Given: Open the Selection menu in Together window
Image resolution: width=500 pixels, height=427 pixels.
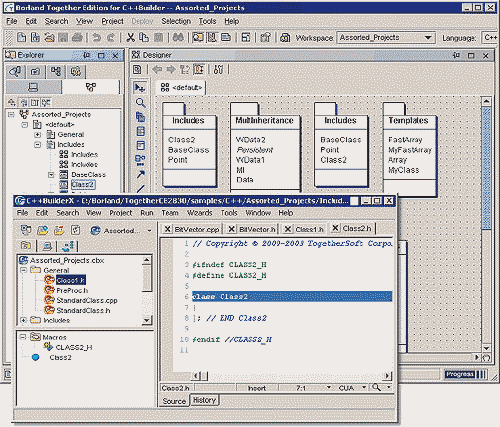Looking at the screenshot, I should click(176, 21).
